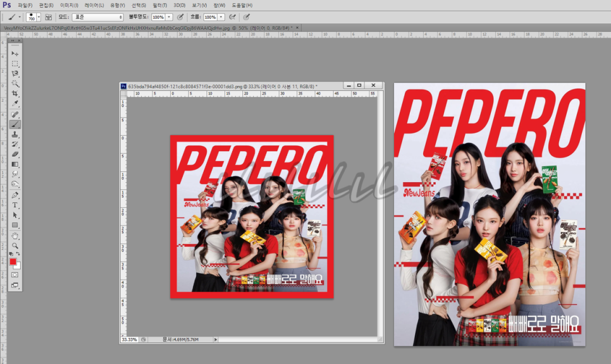Click the Photoshop Ps logo
The image size is (611, 364).
[x=6, y=5]
